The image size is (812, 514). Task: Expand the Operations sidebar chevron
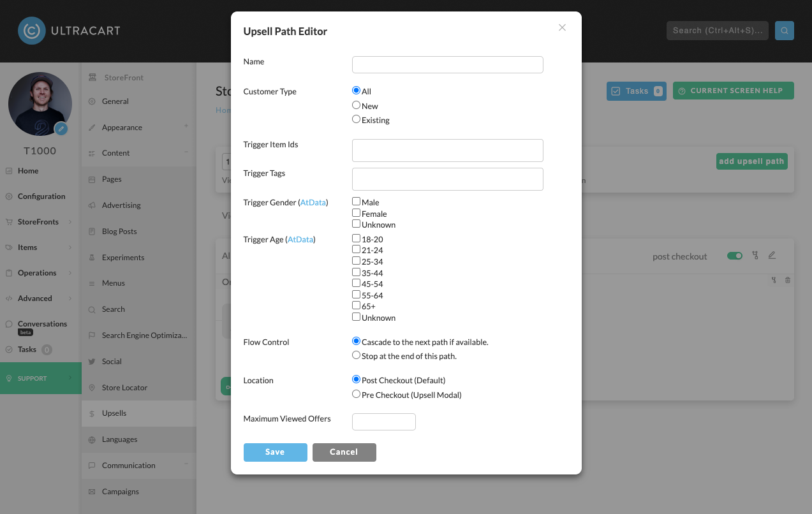[x=70, y=273]
